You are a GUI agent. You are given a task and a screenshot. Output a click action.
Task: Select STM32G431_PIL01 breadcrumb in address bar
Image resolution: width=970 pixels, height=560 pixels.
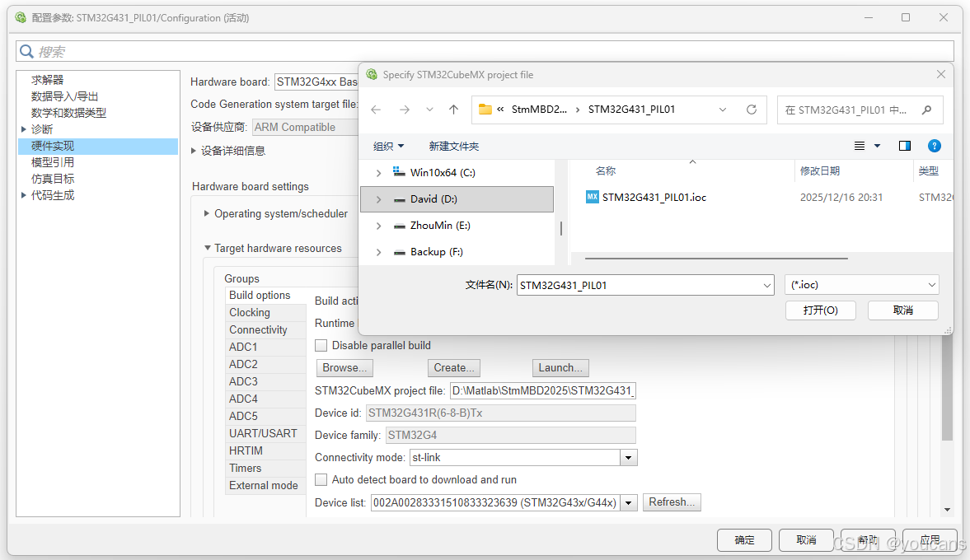click(631, 110)
